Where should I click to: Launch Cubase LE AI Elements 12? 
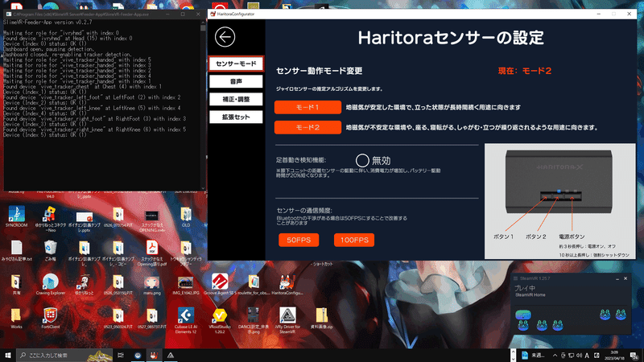pyautogui.click(x=186, y=320)
